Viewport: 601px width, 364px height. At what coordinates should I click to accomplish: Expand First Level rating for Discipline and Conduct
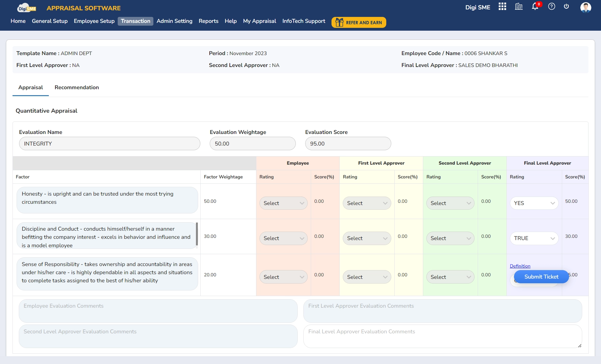(367, 238)
